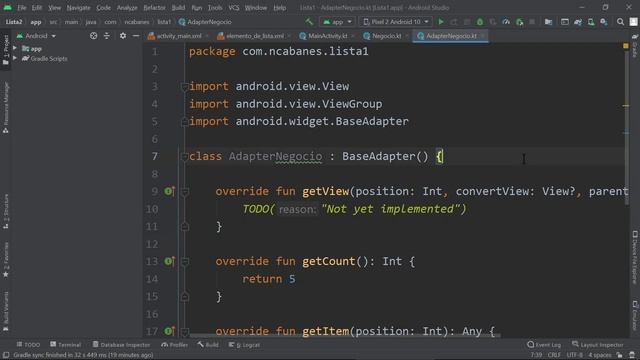Click override gutter icon beside getCount line
Viewport: 640px width, 360px height.
[x=169, y=261]
